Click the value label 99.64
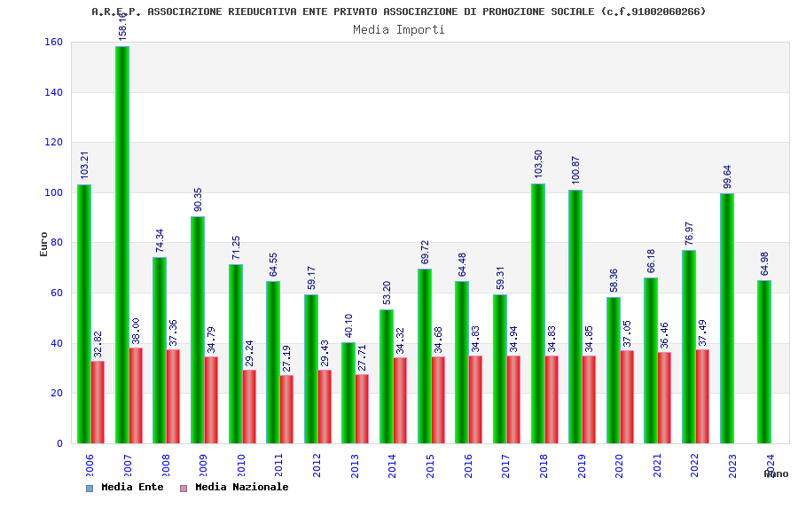The width and height of the screenshot is (798, 532). 727,176
